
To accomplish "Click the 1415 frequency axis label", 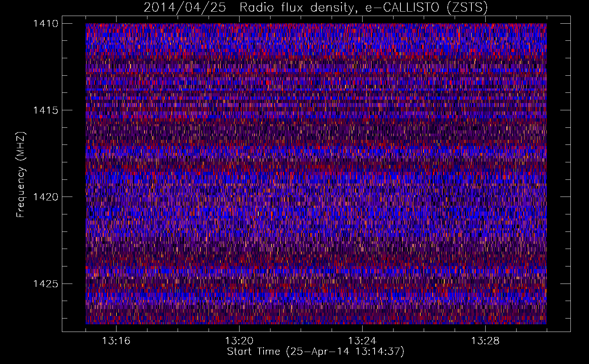I will pyautogui.click(x=46, y=110).
